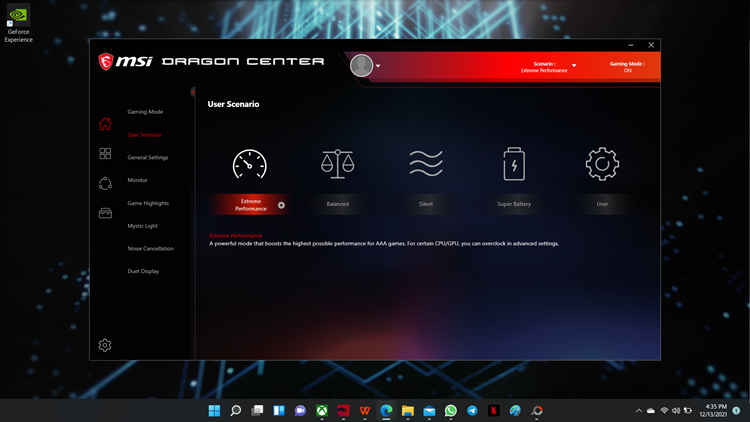Open WhatsApp from the taskbar
This screenshot has height=422, width=750.
pos(451,411)
